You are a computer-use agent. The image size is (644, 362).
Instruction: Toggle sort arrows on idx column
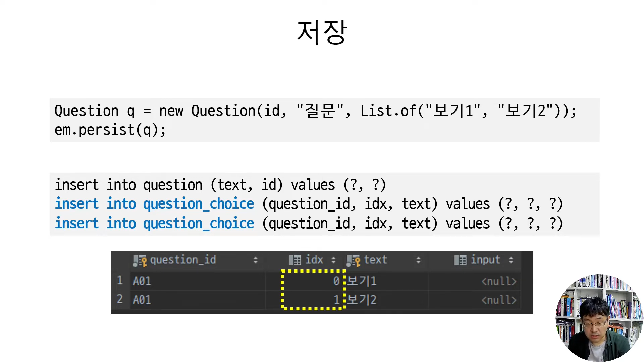point(333,260)
